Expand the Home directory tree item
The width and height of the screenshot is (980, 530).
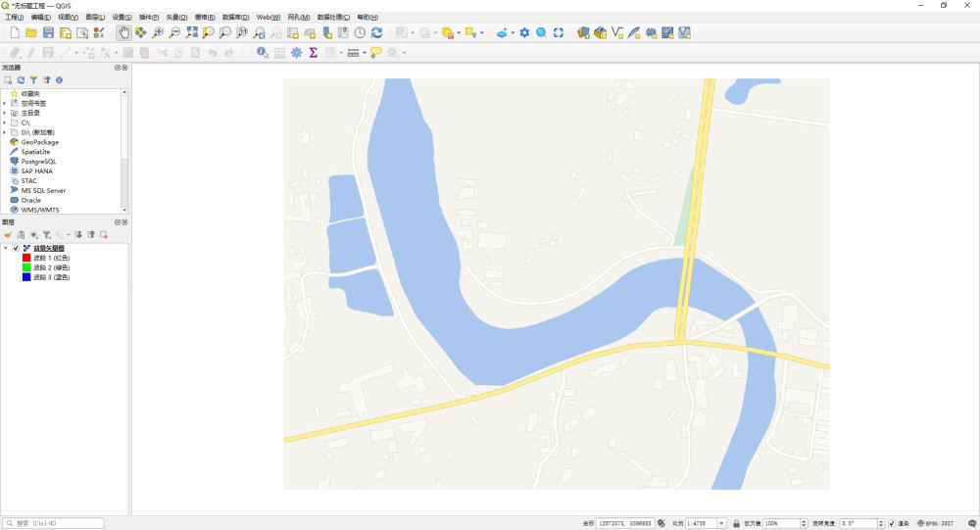(x=4, y=113)
